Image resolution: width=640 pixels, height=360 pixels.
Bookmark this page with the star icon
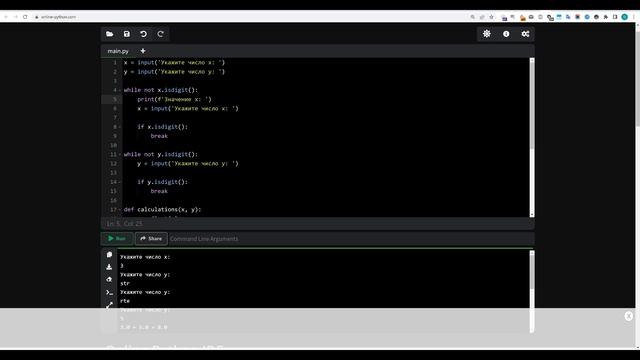click(x=491, y=17)
